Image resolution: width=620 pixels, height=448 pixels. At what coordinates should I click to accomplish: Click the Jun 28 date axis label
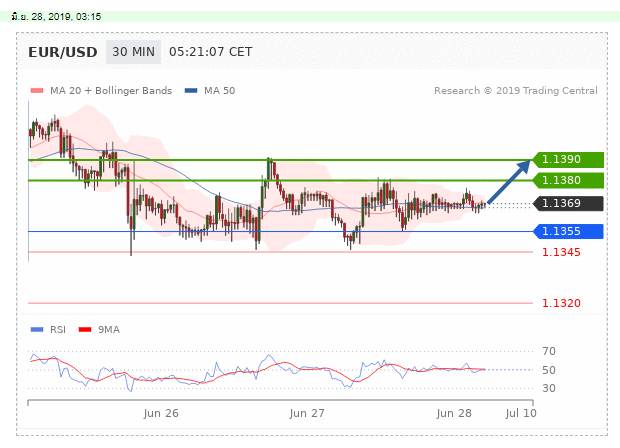point(454,414)
